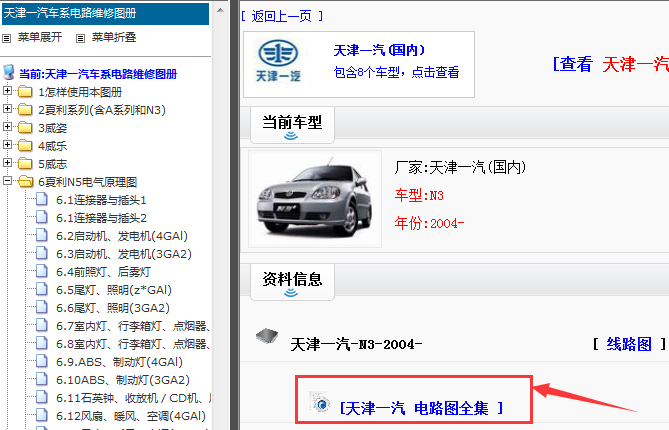Open the 当前车型 tab header

pyautogui.click(x=292, y=125)
